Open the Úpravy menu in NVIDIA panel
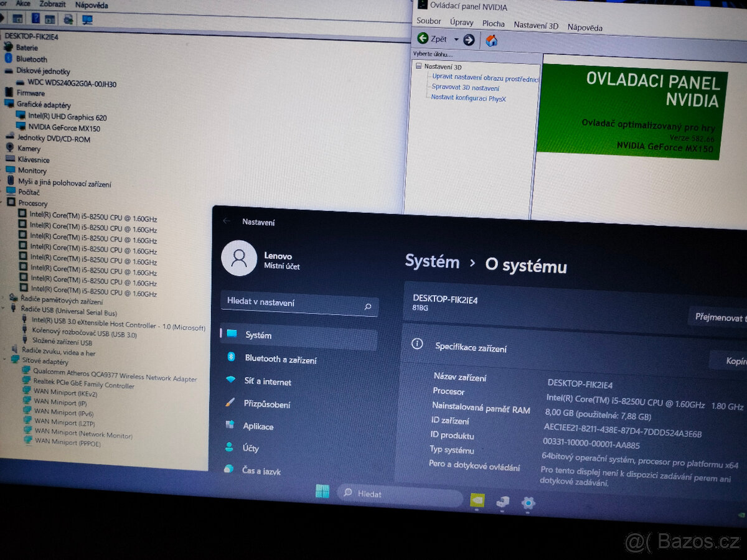 (x=461, y=22)
